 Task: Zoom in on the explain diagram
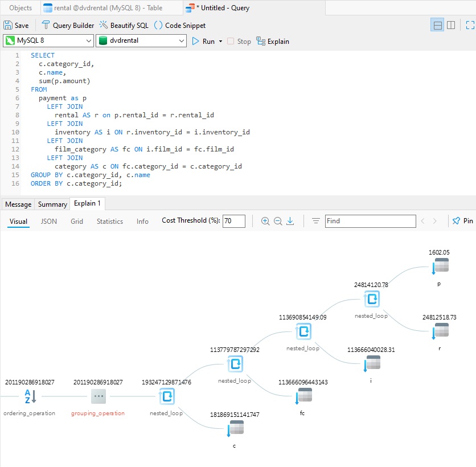pos(265,221)
